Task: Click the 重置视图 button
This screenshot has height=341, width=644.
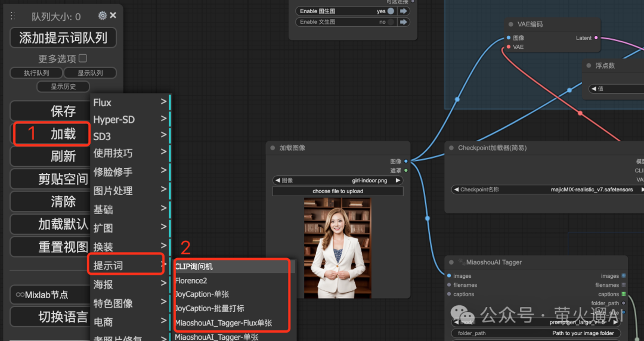Action: tap(51, 246)
